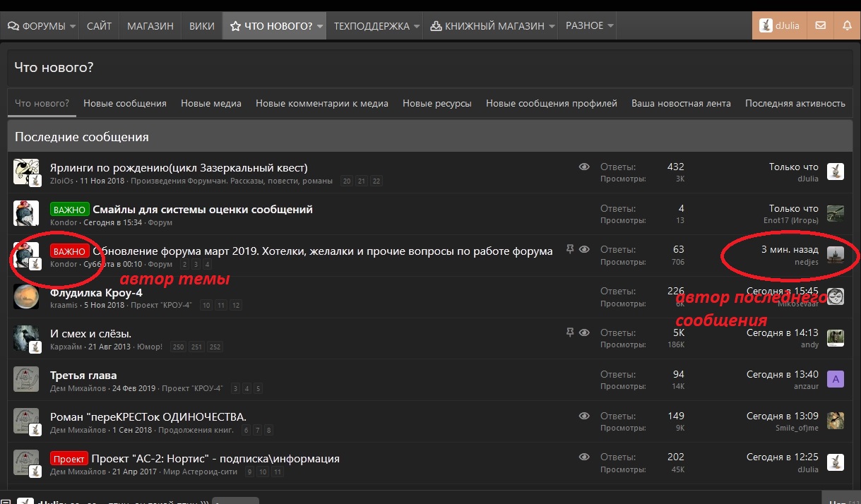
Task: Open the bell notifications icon
Action: 847,25
